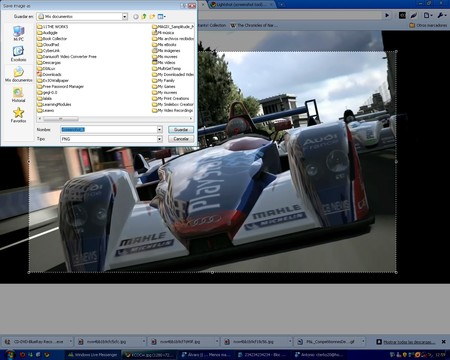The width and height of the screenshot is (450, 360).
Task: Select the My Print Creations folder
Action: point(171,99)
